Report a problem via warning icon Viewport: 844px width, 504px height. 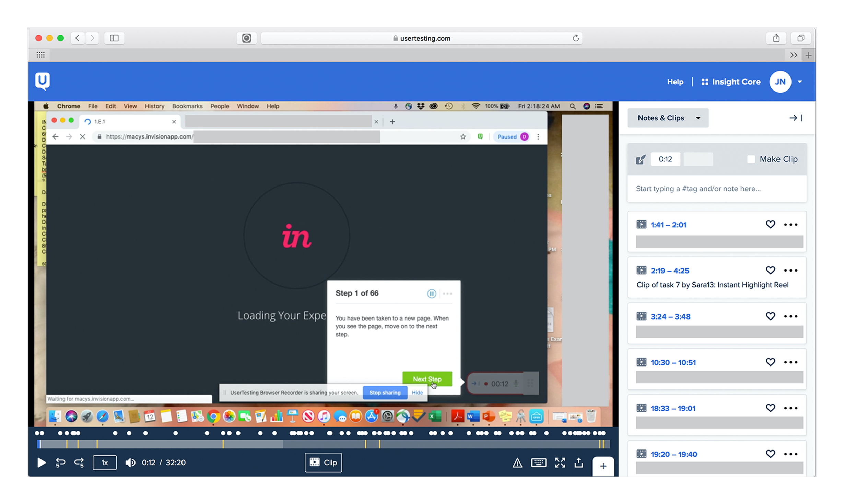[517, 463]
